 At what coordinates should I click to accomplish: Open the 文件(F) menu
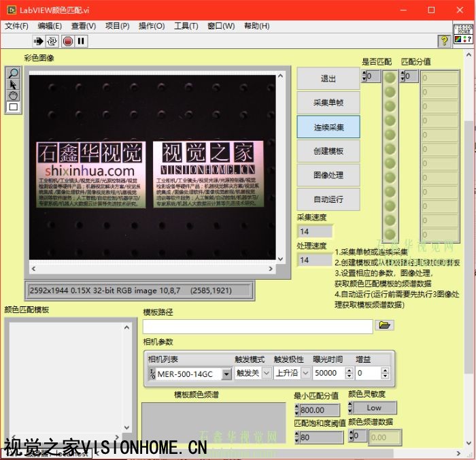17,26
